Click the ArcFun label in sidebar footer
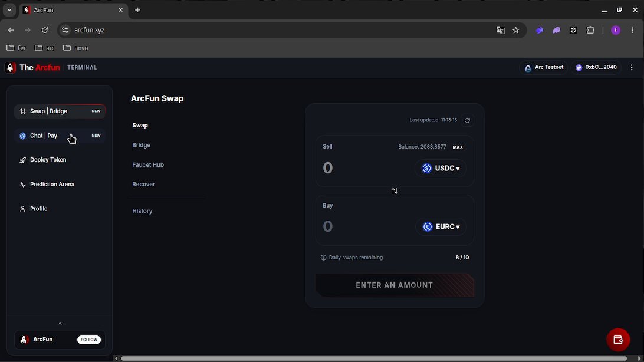The width and height of the screenshot is (644, 362). pyautogui.click(x=42, y=340)
